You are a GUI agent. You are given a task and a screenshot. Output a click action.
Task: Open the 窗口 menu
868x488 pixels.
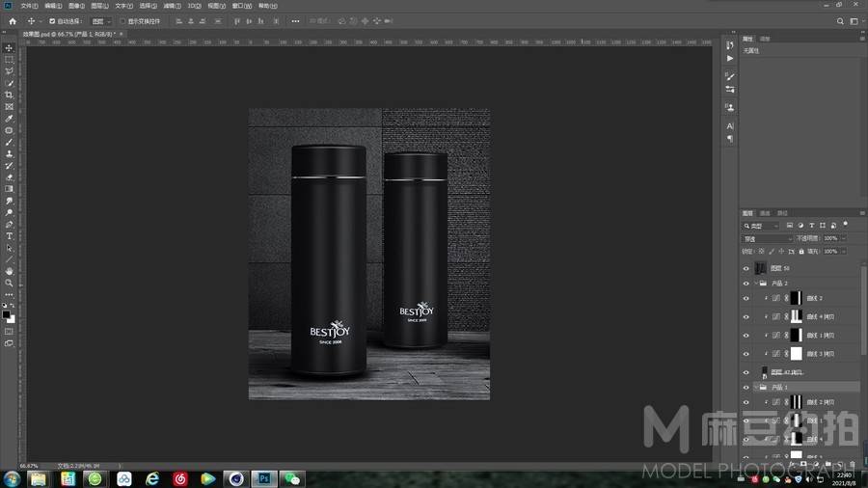click(x=241, y=6)
